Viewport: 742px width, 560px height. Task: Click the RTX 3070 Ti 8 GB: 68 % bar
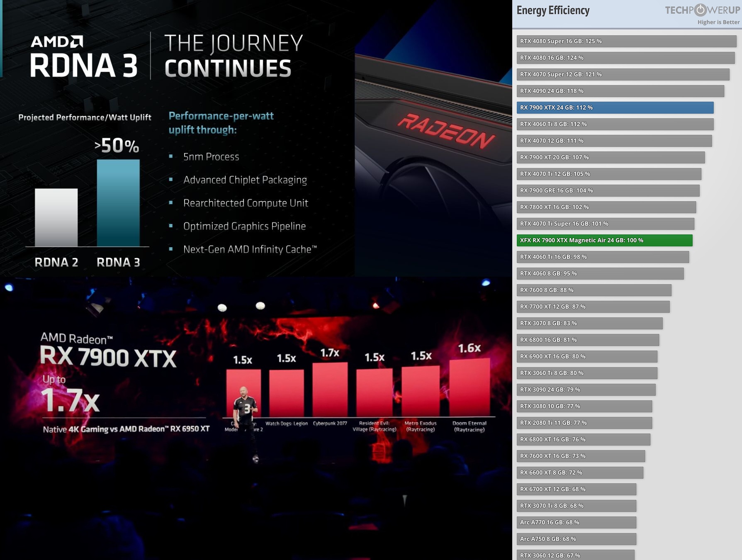tap(577, 506)
